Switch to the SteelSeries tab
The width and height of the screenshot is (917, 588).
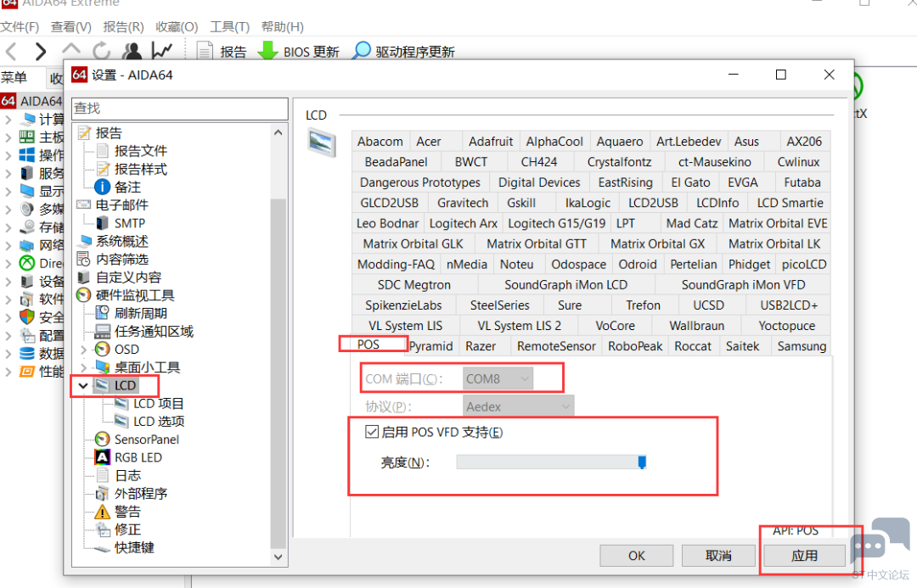(x=500, y=305)
